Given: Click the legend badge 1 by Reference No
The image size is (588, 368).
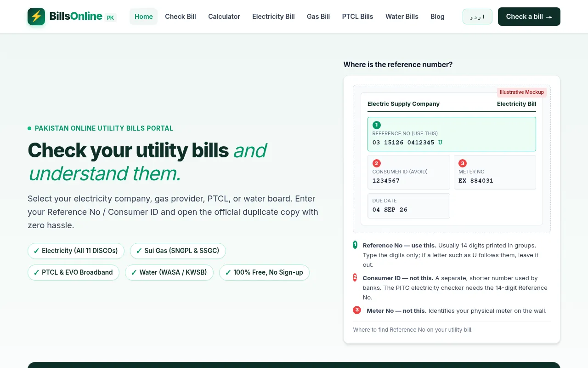Looking at the screenshot, I should (x=355, y=245).
